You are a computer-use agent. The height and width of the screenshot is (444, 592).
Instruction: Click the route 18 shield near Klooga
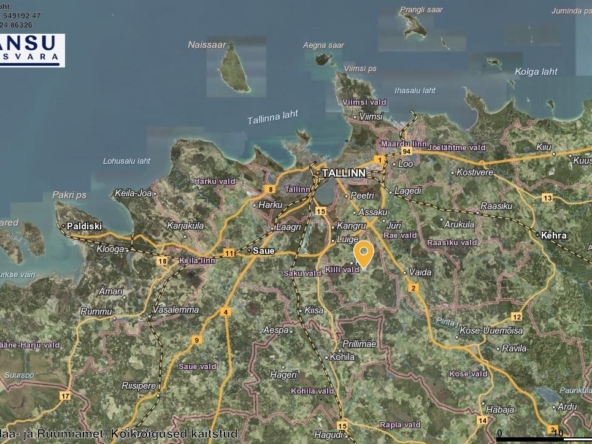162,261
